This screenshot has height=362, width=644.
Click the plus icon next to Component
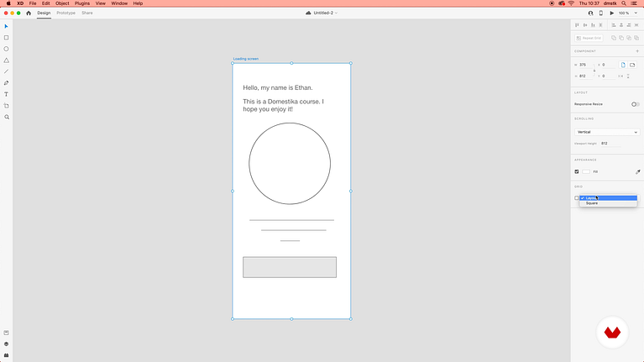pyautogui.click(x=637, y=51)
